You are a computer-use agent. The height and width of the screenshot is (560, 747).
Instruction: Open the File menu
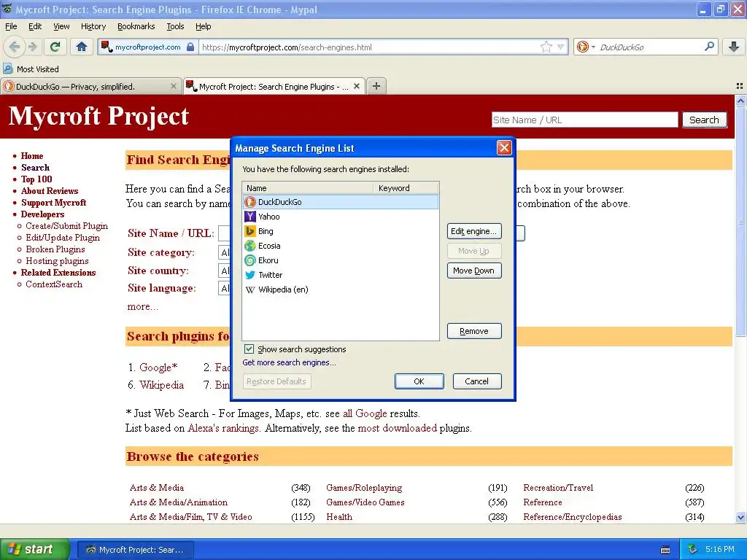[11, 26]
